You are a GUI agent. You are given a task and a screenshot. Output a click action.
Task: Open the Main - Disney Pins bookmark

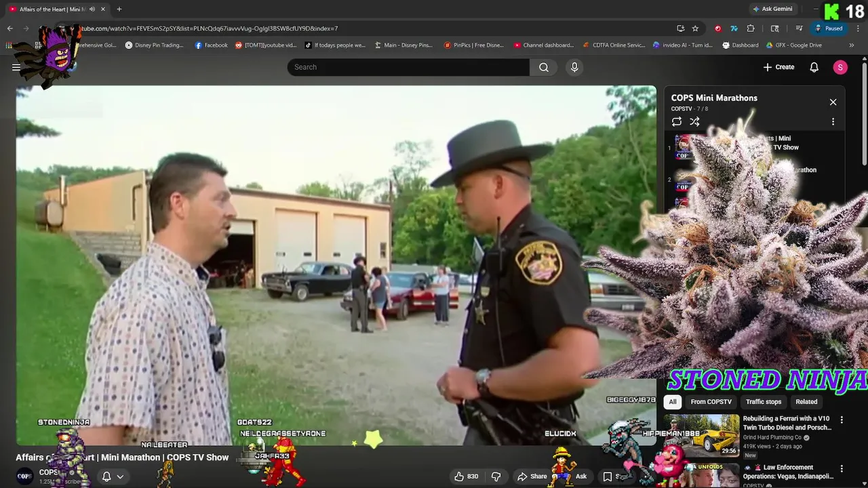[403, 45]
